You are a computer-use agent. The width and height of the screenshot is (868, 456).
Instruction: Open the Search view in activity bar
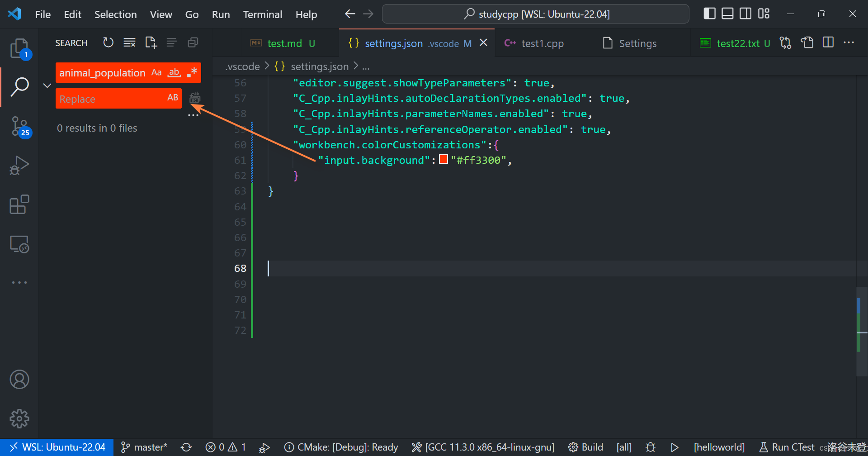[x=19, y=87]
